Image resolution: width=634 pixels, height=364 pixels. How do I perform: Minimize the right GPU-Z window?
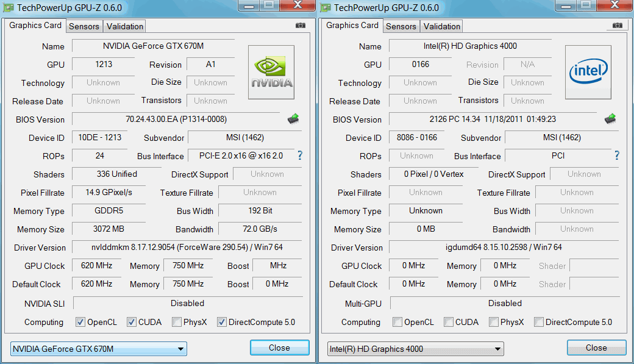tap(566, 5)
